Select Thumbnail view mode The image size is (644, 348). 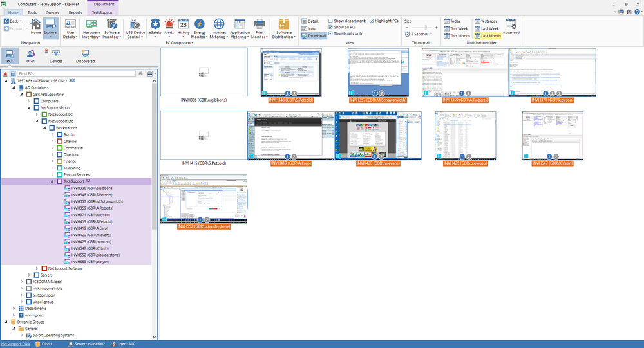click(314, 36)
